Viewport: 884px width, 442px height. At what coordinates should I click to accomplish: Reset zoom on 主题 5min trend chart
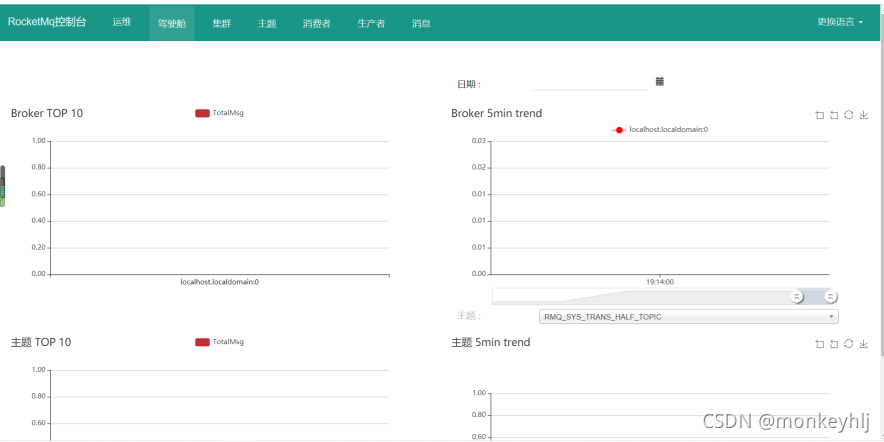pos(834,344)
